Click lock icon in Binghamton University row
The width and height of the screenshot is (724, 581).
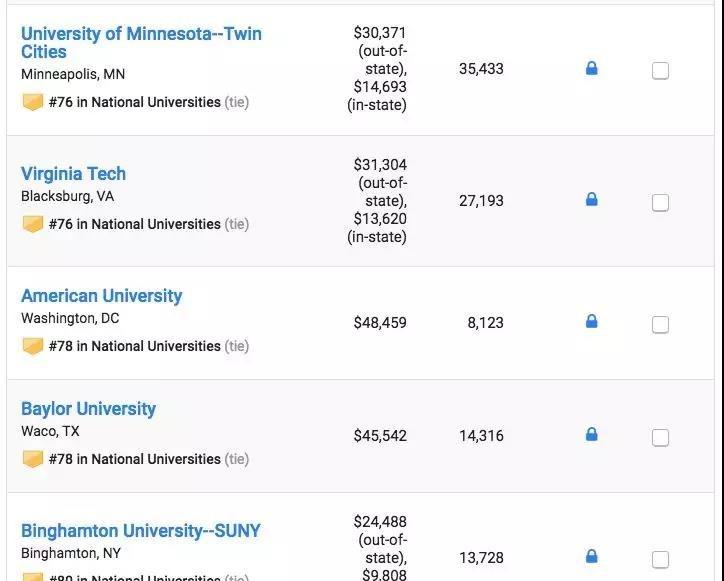tap(591, 557)
